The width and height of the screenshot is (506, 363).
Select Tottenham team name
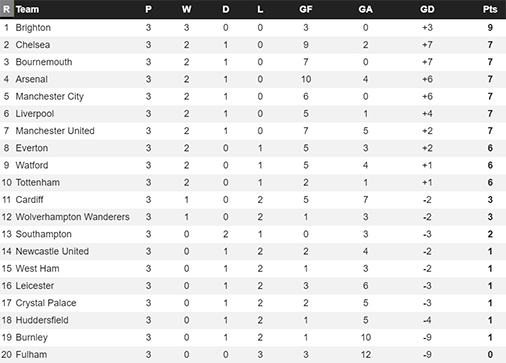tap(38, 183)
